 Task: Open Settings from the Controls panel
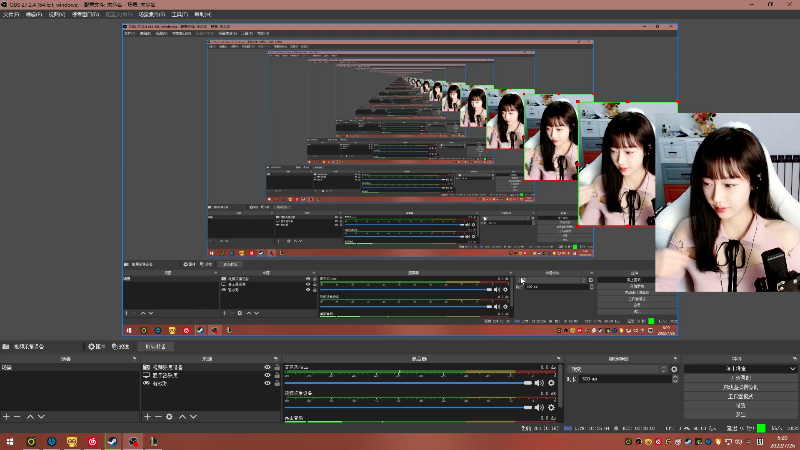click(740, 406)
